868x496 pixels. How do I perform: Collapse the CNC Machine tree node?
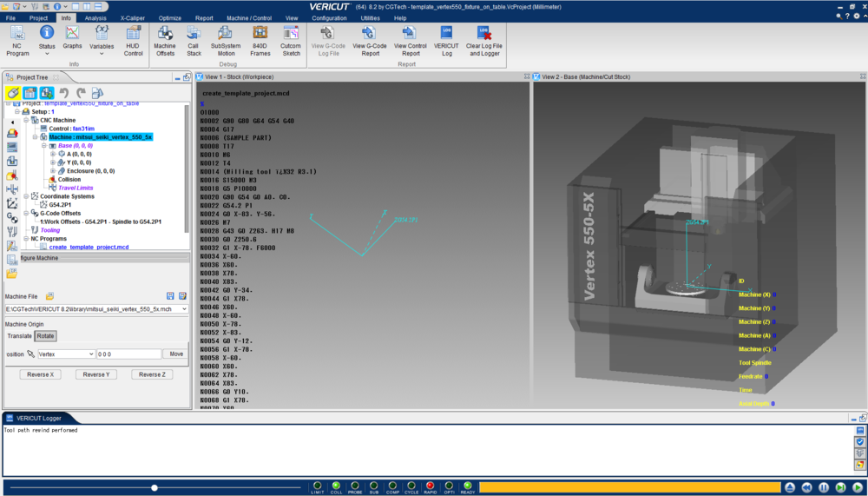coord(26,120)
